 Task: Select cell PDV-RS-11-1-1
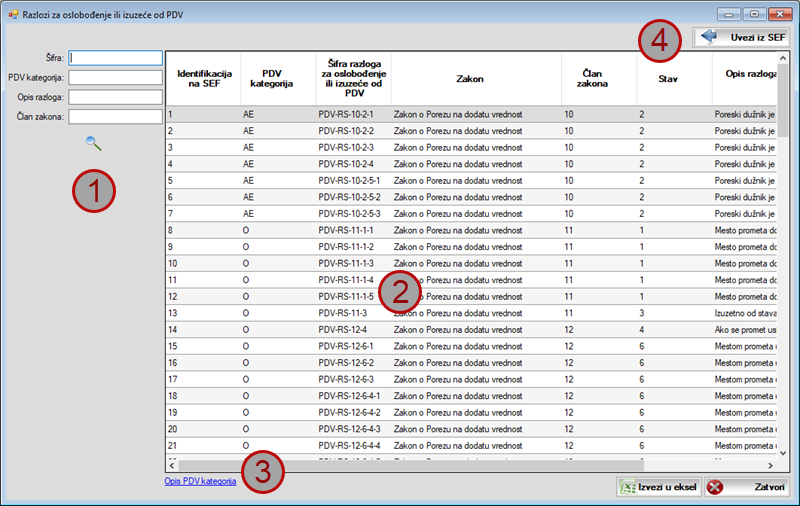(x=354, y=230)
